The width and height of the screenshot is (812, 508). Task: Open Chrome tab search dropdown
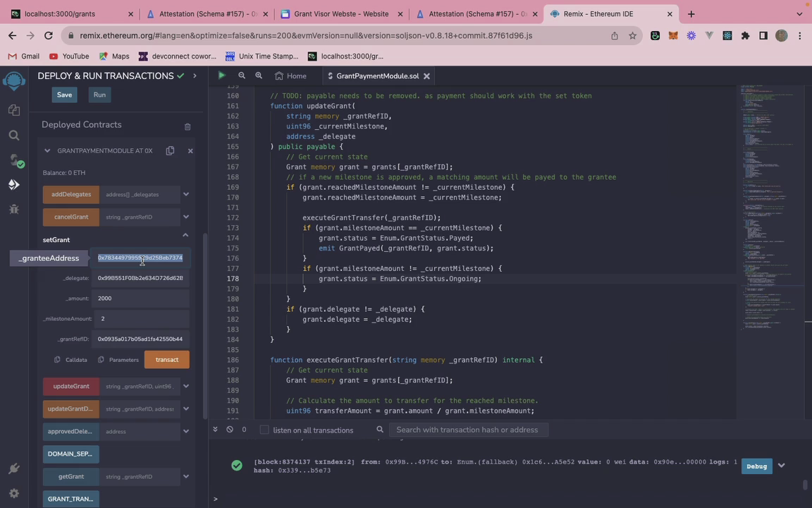[x=799, y=14]
